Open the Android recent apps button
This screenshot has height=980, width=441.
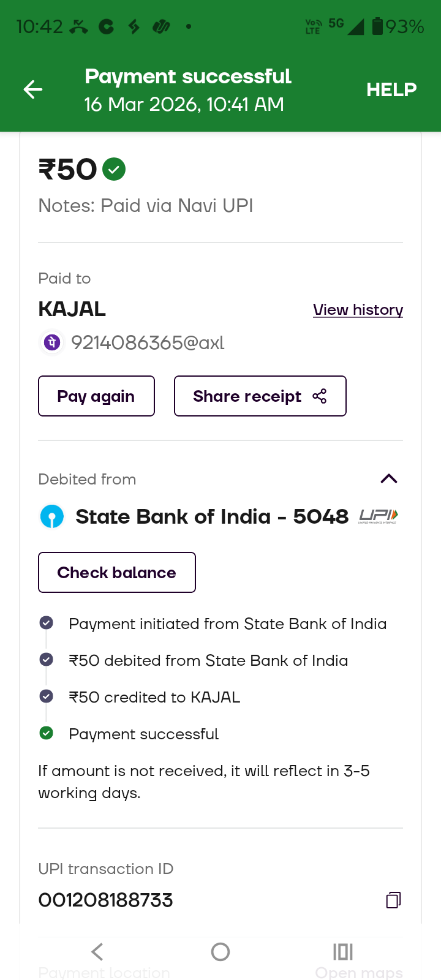coord(343,952)
